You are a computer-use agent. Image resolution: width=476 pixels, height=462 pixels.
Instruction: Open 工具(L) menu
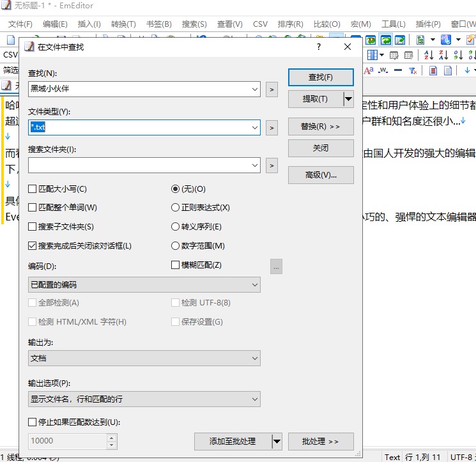(394, 24)
